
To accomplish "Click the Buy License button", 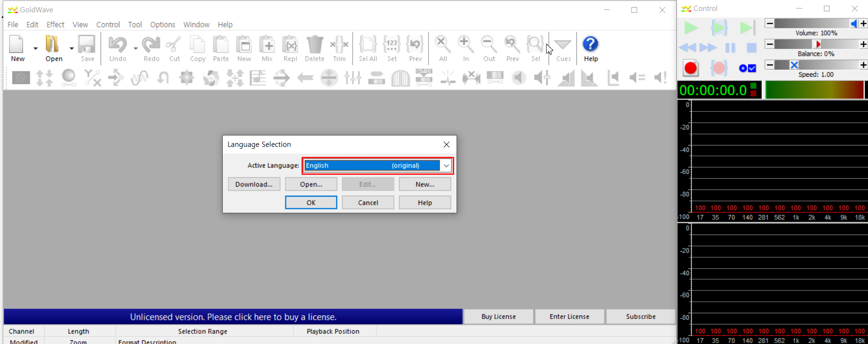I will (499, 317).
